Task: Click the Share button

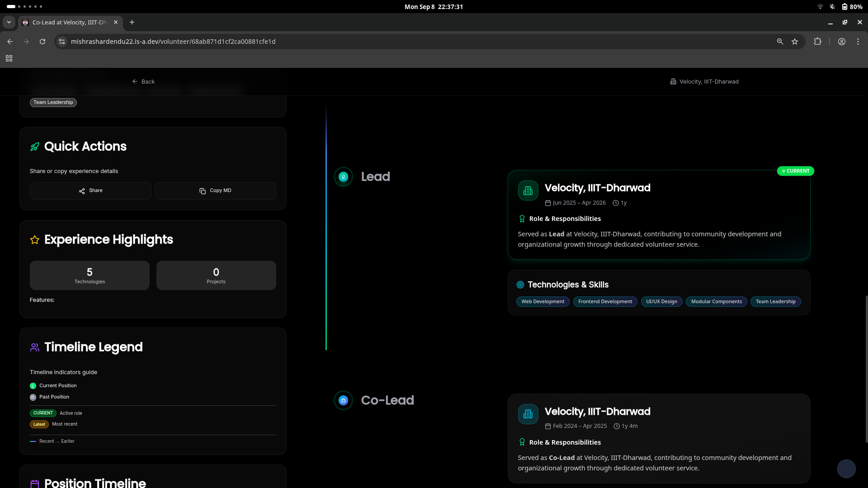Action: 90,191
